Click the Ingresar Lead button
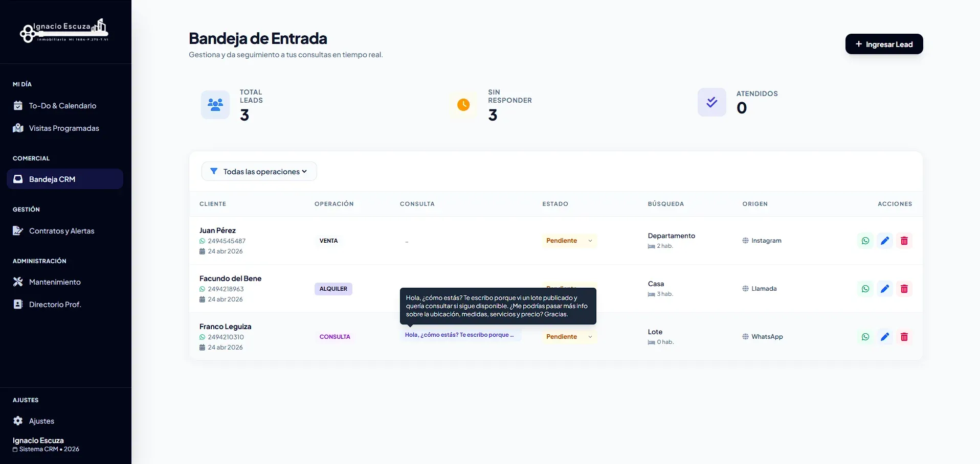The image size is (980, 464). (884, 44)
